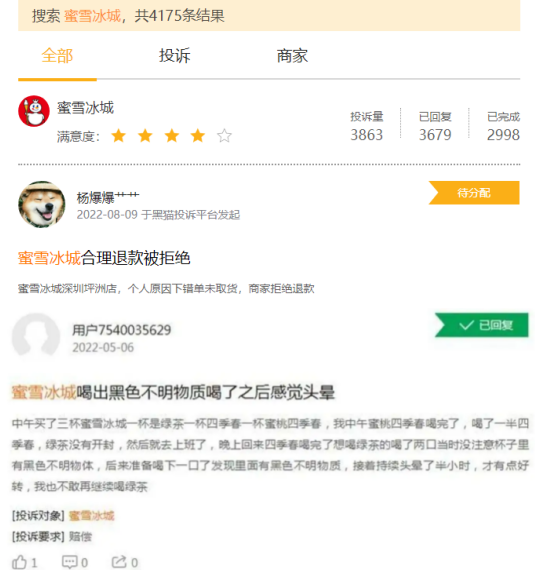Screen dimensions: 550x577
Task: Click username 用户7540035629
Action: 122,330
